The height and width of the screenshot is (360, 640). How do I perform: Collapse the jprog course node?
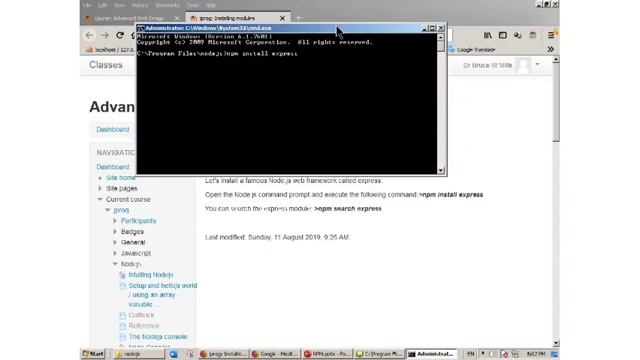click(108, 210)
